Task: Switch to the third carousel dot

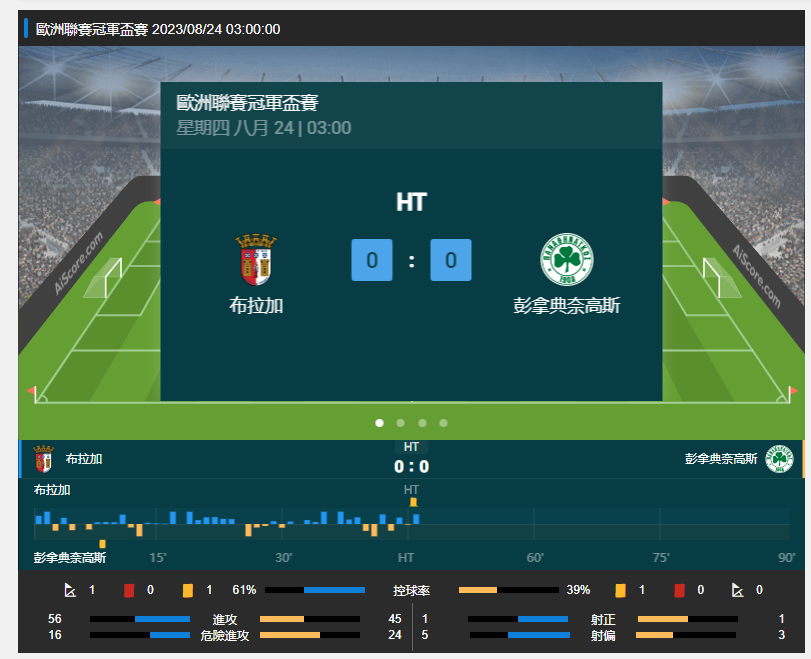Action: click(x=422, y=423)
